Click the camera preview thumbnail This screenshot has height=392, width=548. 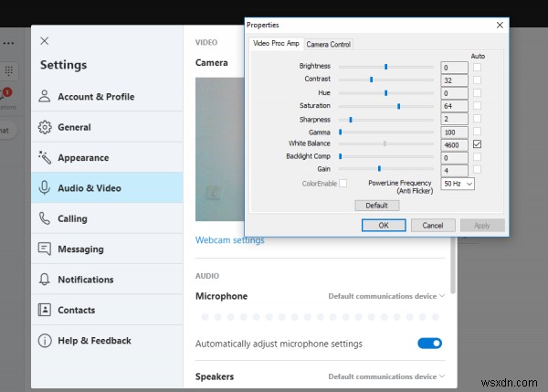[220, 149]
